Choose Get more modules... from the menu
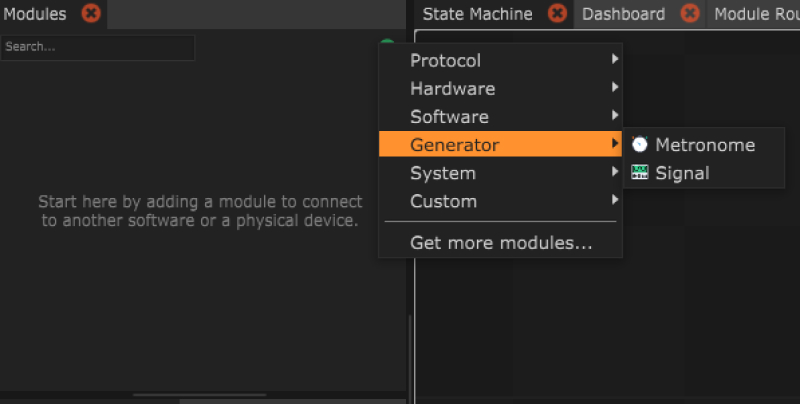 (x=500, y=243)
